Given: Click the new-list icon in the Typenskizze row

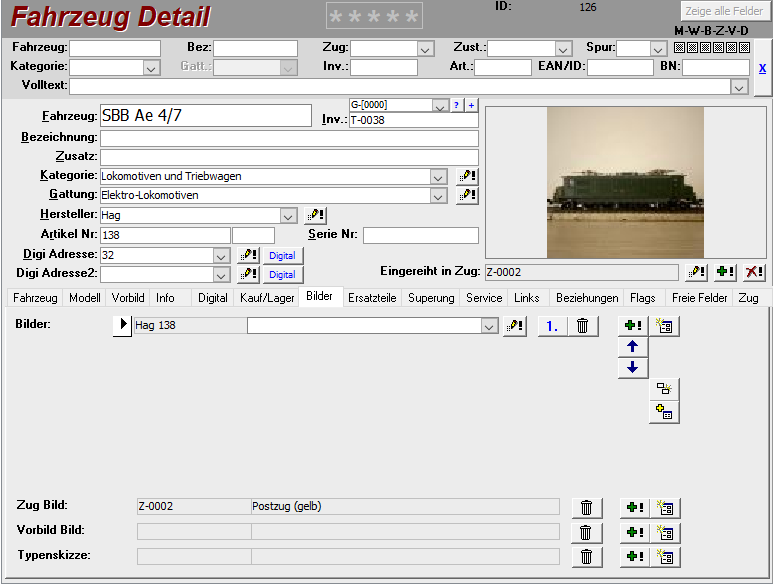Looking at the screenshot, I should click(666, 557).
